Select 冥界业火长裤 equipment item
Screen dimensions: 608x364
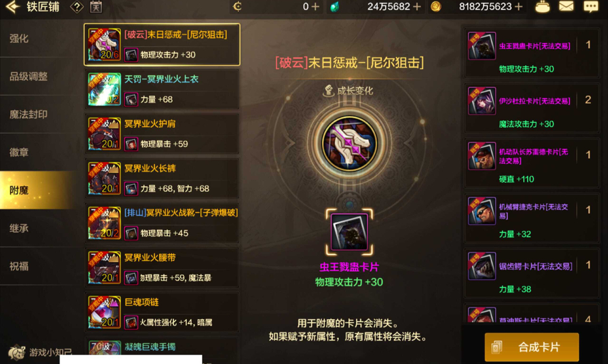[162, 179]
